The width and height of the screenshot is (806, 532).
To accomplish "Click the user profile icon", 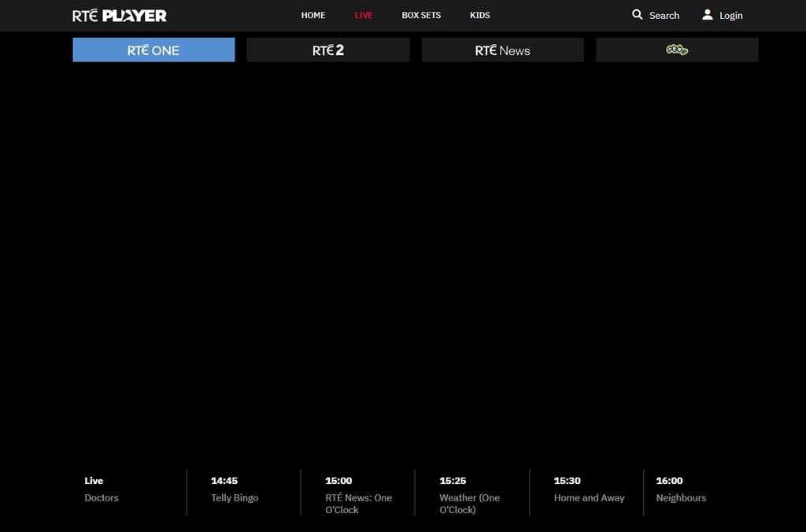I will [x=708, y=15].
